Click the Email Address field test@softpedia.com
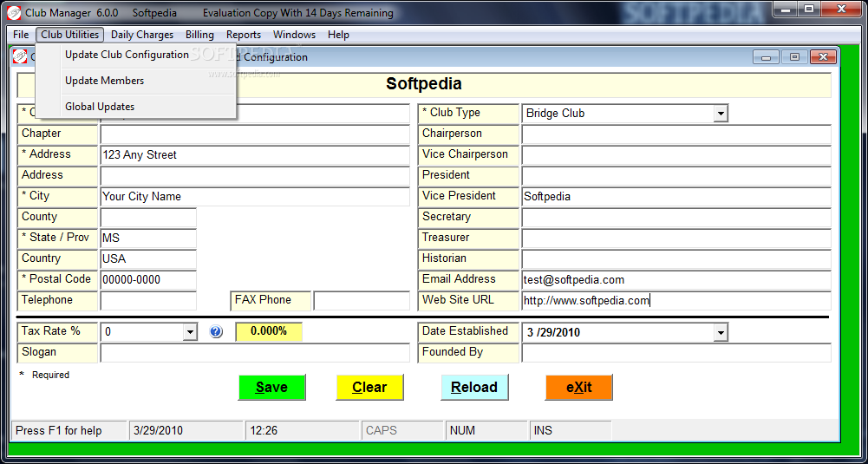Screen dimensions: 868x464 point(676,279)
